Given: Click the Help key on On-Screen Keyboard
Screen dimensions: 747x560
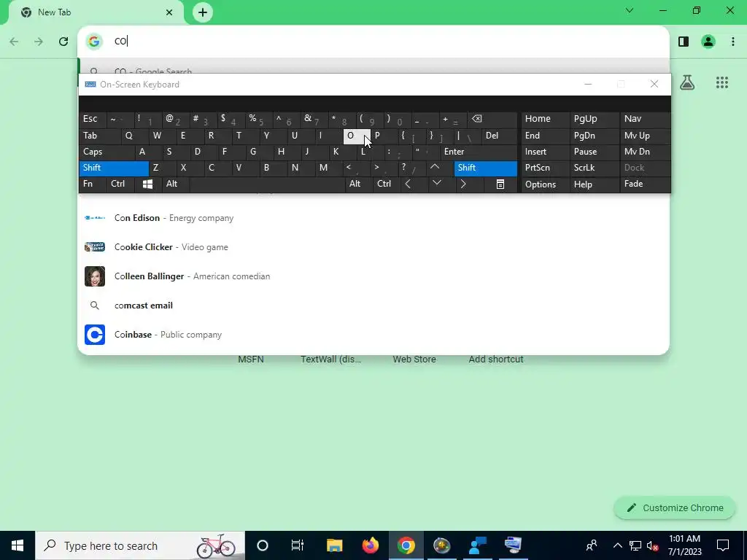Looking at the screenshot, I should (x=594, y=184).
